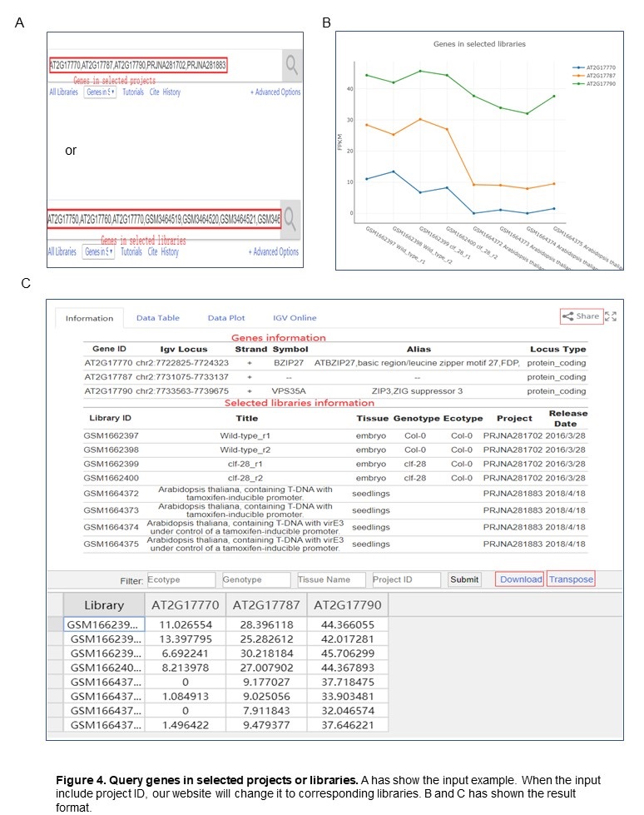Open Tutorials link in the upper search panel
The height and width of the screenshot is (815, 644).
coord(133,92)
